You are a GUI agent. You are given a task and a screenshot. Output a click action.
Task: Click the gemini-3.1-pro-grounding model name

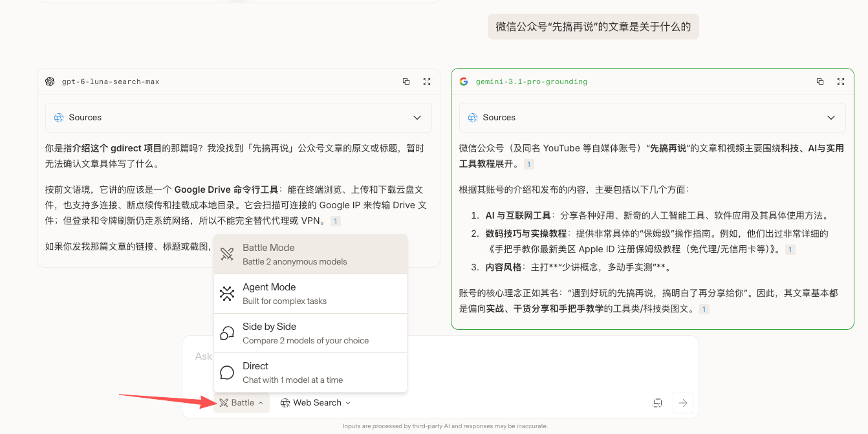532,81
